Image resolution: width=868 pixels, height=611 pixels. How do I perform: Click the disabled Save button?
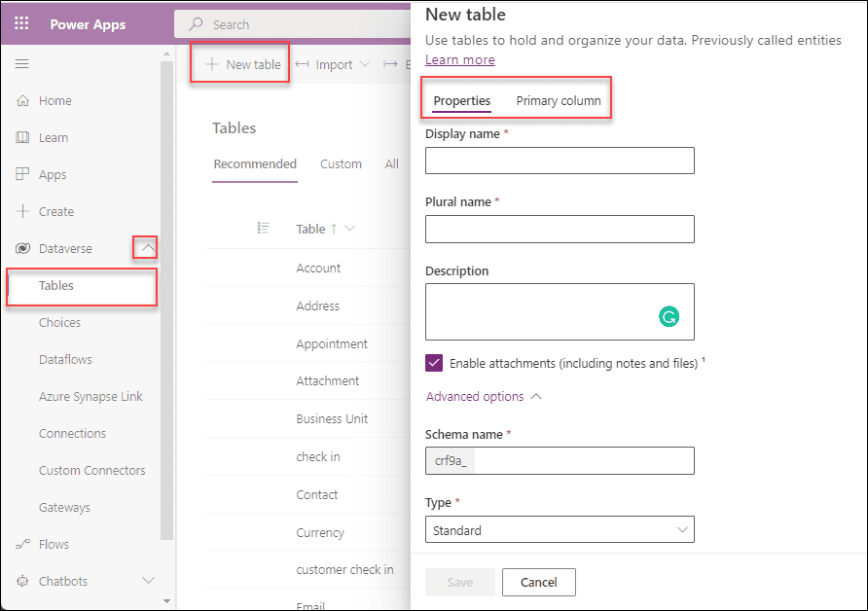pos(460,582)
